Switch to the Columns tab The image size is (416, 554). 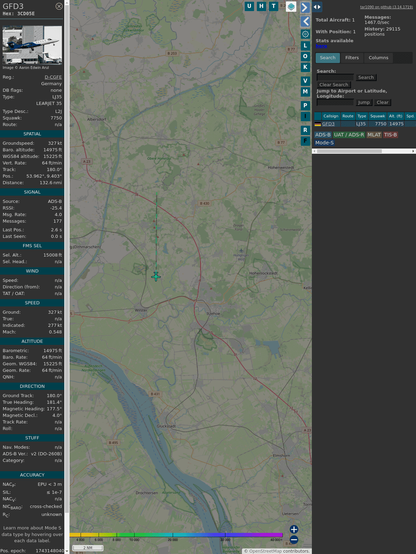point(378,58)
